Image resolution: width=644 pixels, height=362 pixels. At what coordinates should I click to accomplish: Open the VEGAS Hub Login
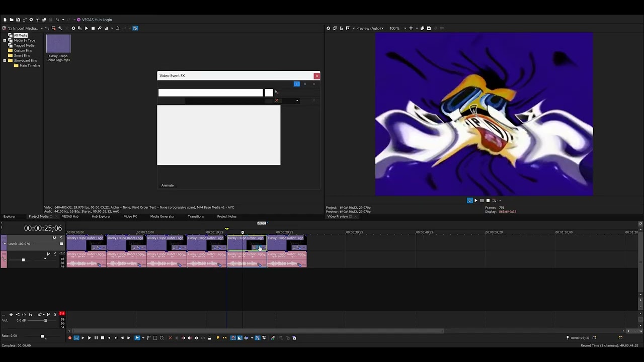pyautogui.click(x=94, y=20)
